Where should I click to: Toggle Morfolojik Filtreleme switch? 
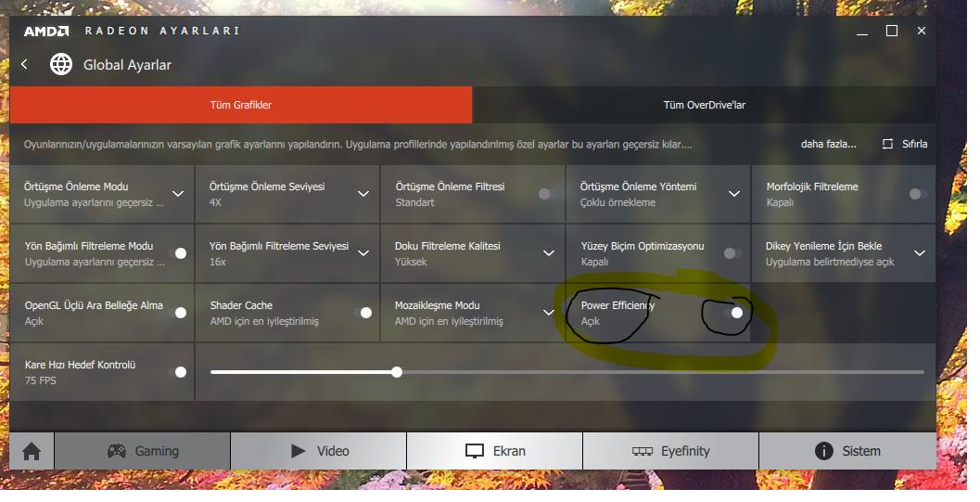[918, 194]
